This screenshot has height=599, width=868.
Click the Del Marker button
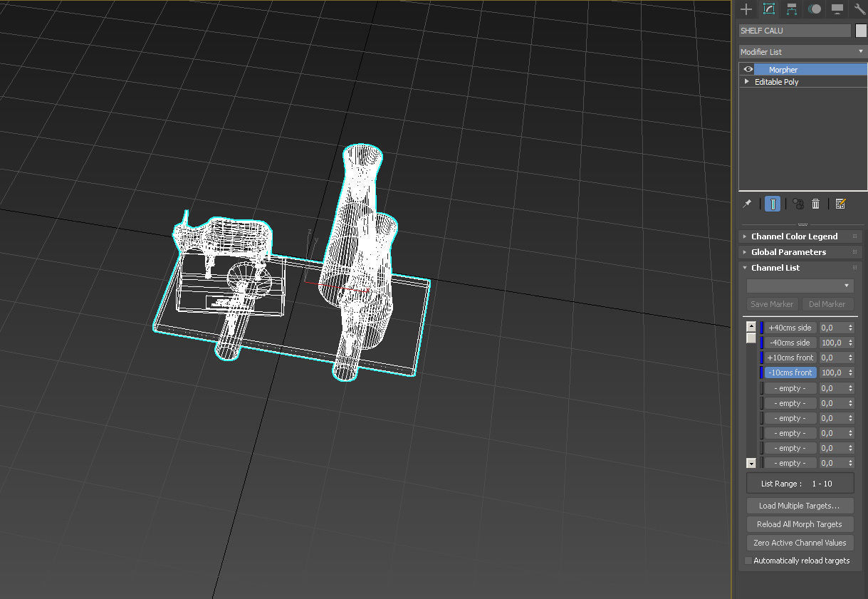[827, 304]
